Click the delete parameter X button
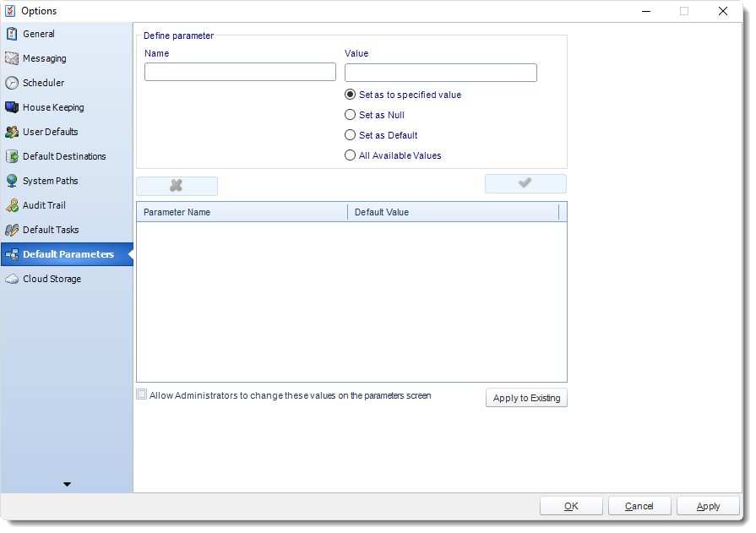 pos(177,186)
